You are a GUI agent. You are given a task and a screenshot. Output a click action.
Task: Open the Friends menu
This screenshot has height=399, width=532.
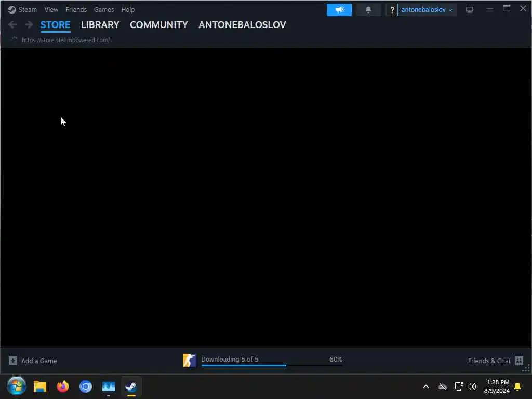pos(76,9)
